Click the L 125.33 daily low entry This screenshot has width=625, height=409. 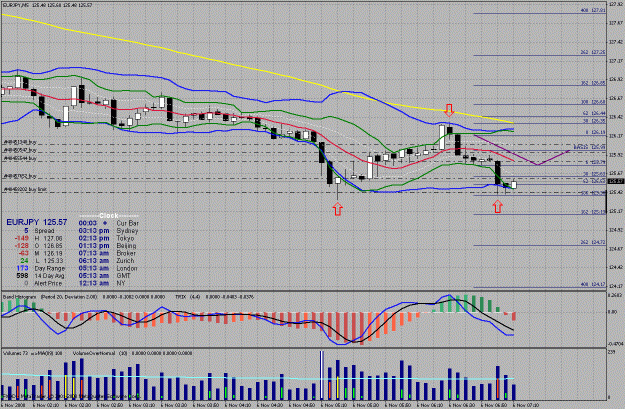(x=41, y=260)
